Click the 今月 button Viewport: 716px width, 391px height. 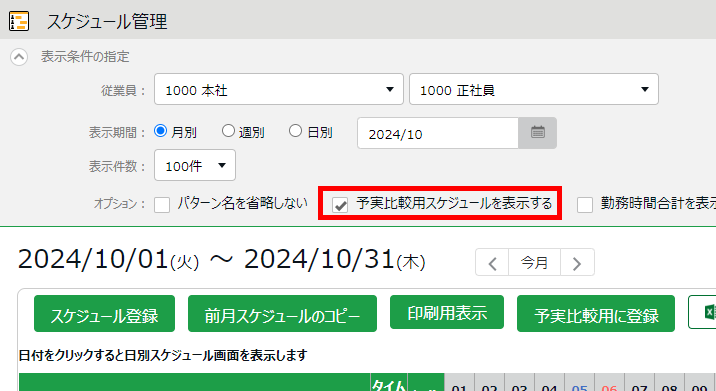coord(534,263)
